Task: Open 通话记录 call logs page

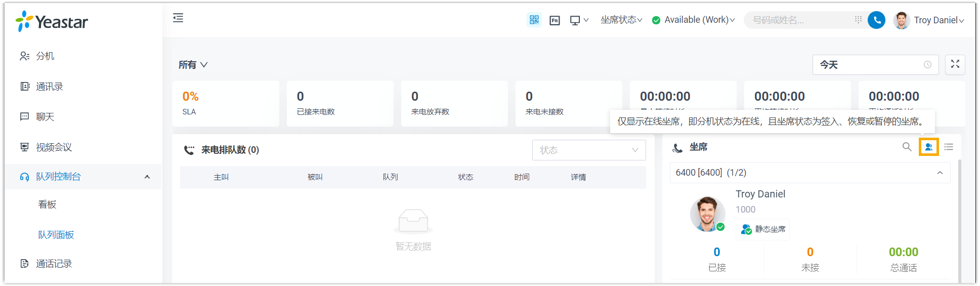Action: pyautogui.click(x=54, y=264)
